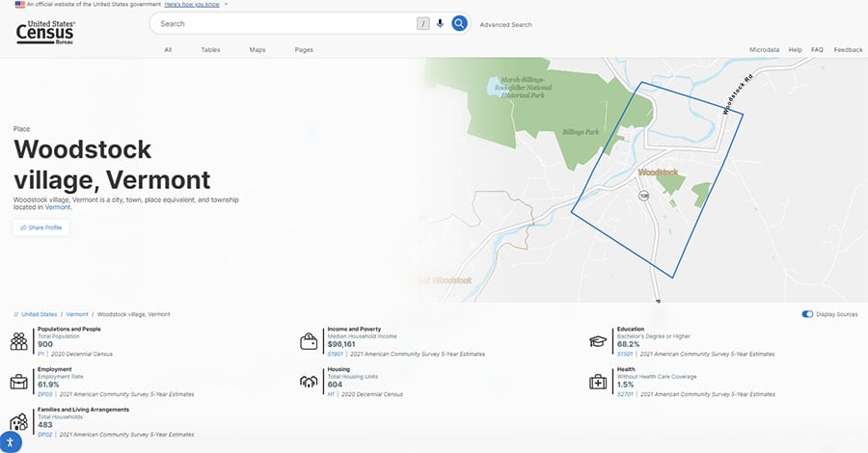The image size is (868, 453).
Task: Click the Total Population label
Action: 59,336
